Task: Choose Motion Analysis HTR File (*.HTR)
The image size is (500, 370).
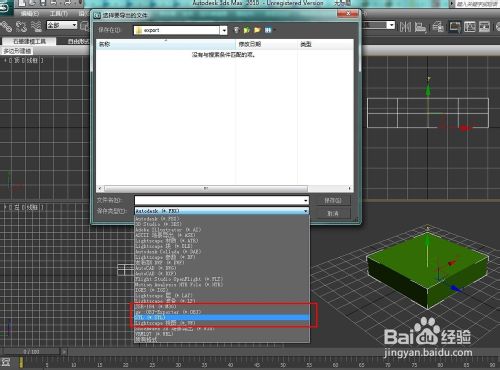Action: click(x=222, y=285)
